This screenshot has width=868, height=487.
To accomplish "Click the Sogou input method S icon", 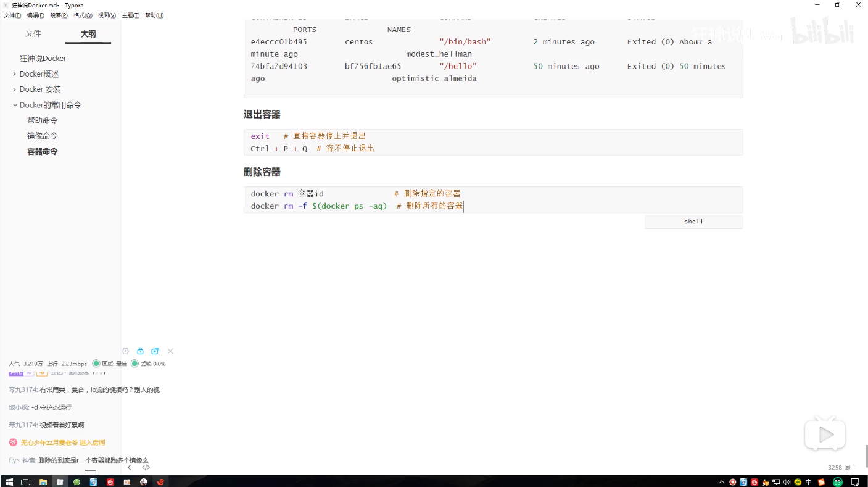I will pos(821,482).
